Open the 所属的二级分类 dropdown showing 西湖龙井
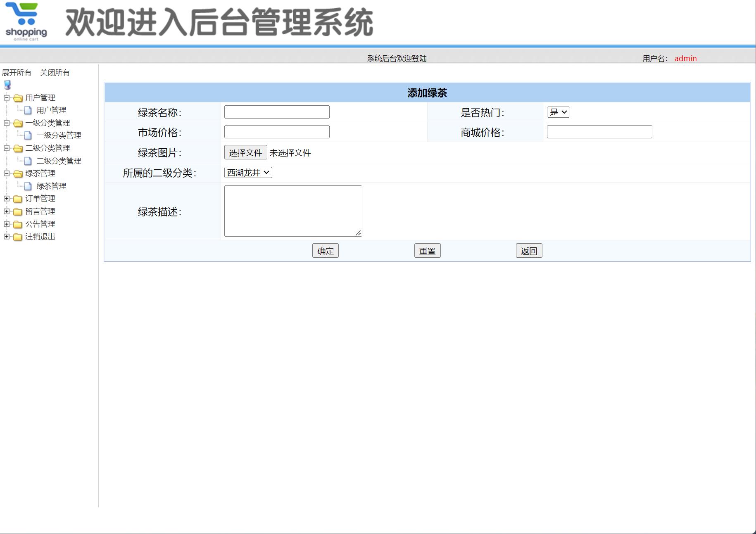Viewport: 756px width, 534px height. pyautogui.click(x=247, y=172)
